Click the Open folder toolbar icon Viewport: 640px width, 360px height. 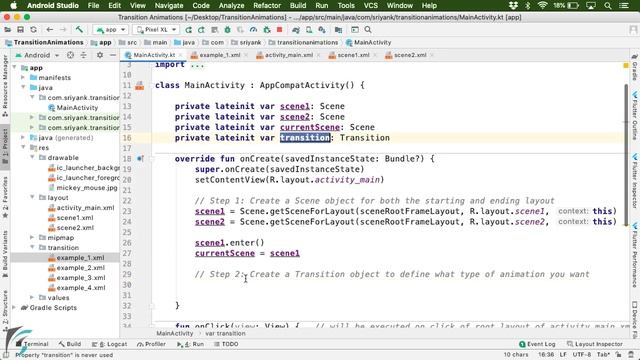(x=7, y=30)
